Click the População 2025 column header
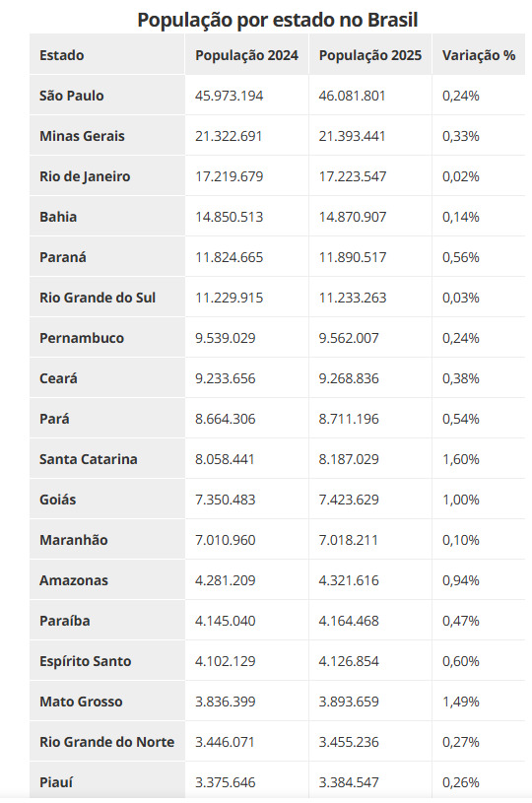This screenshot has width=532, height=803. (370, 55)
